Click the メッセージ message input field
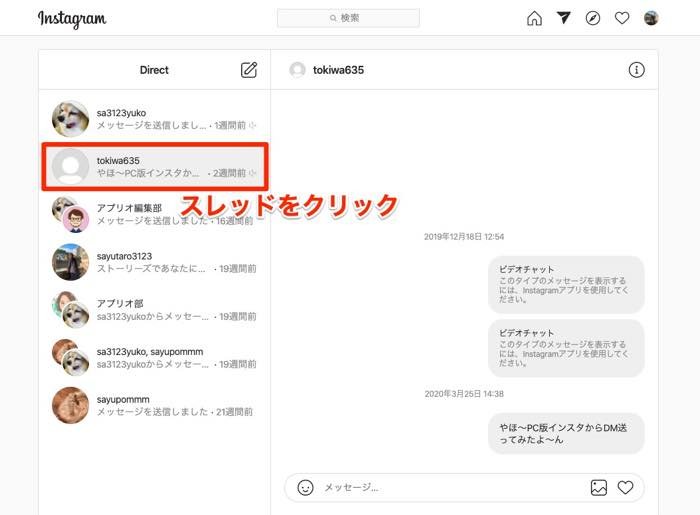 451,487
